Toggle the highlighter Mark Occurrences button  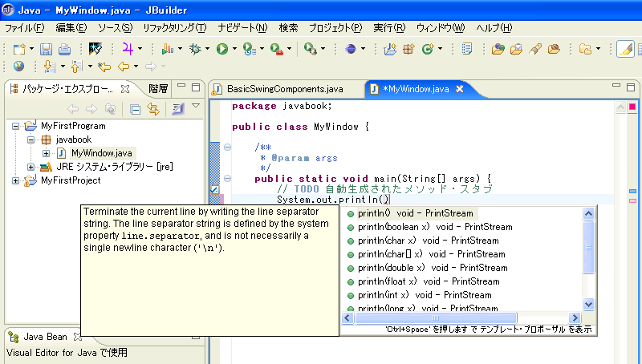click(625, 49)
